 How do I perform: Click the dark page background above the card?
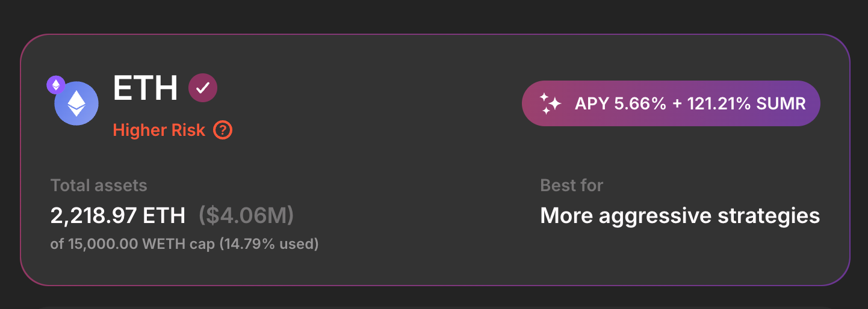[x=433, y=15]
